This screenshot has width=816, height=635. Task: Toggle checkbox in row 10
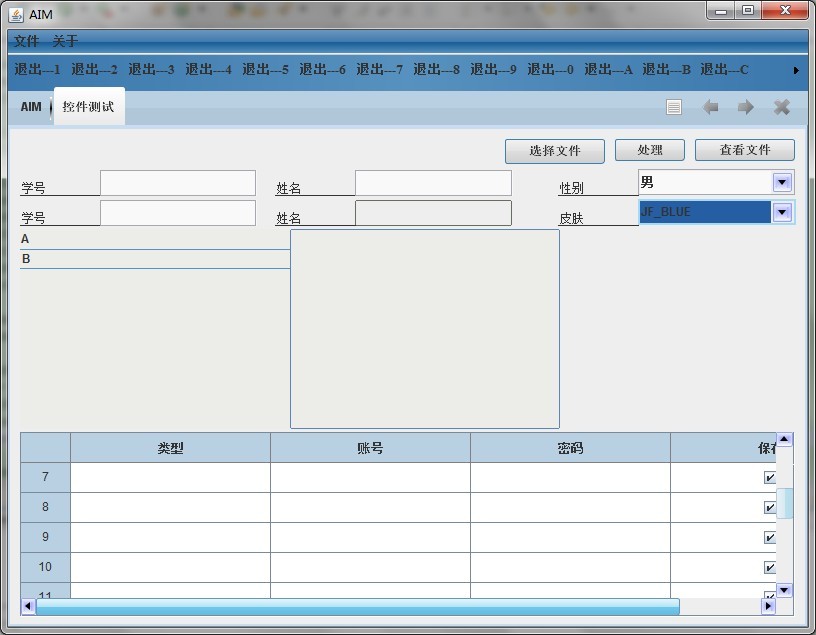(770, 567)
